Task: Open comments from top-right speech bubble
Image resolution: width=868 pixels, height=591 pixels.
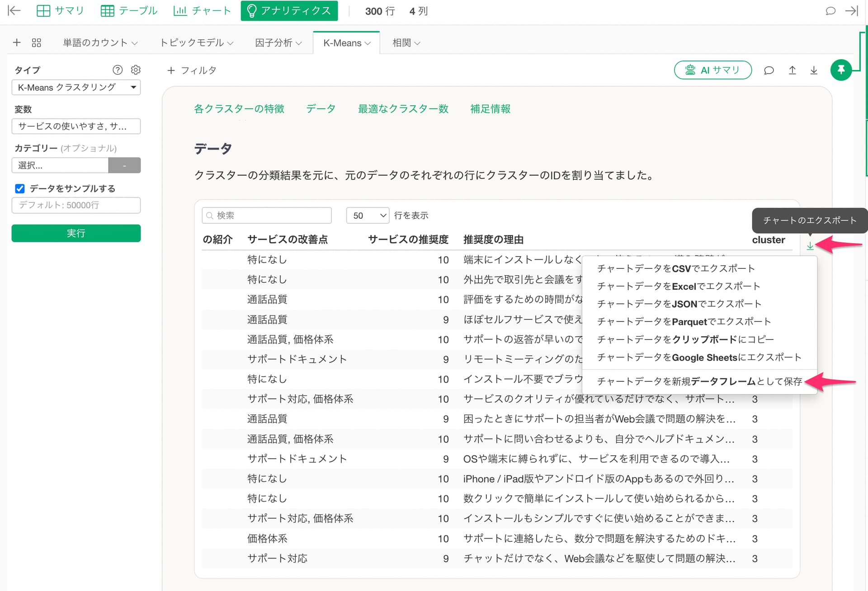Action: [830, 11]
